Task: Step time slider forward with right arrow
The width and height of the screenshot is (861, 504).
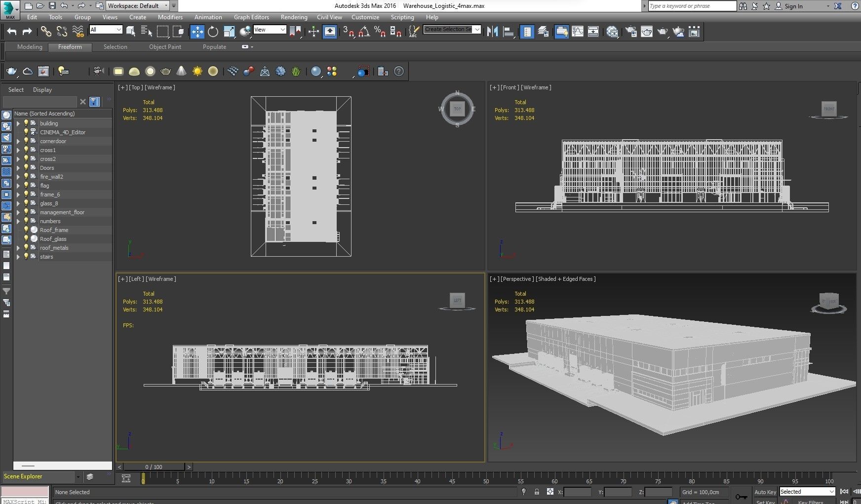Action: 189,466
